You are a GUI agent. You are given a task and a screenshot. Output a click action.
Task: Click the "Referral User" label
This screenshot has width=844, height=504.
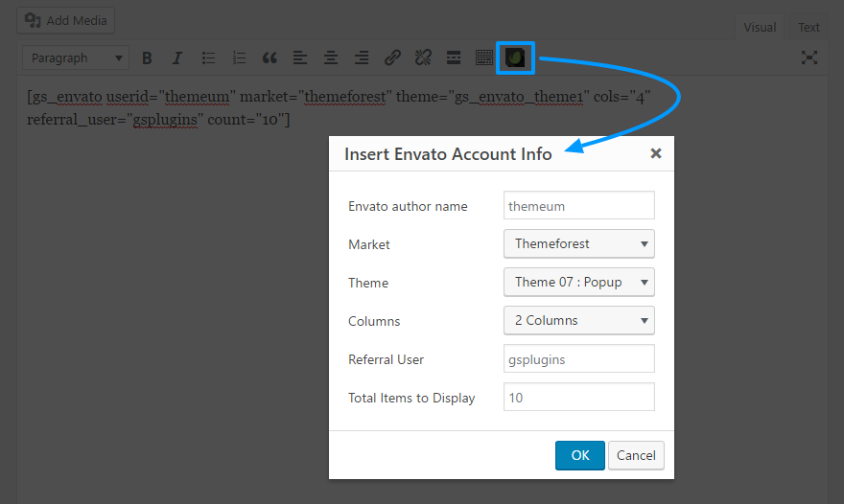pos(386,360)
